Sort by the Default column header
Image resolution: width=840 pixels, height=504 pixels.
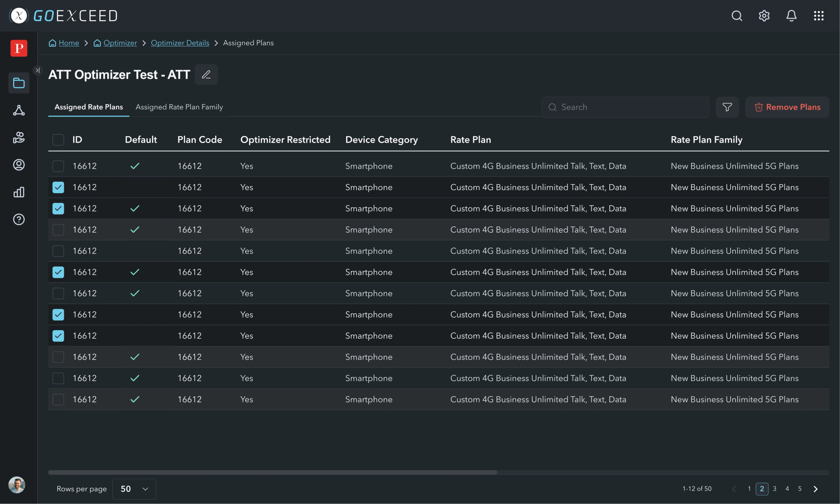click(x=141, y=140)
